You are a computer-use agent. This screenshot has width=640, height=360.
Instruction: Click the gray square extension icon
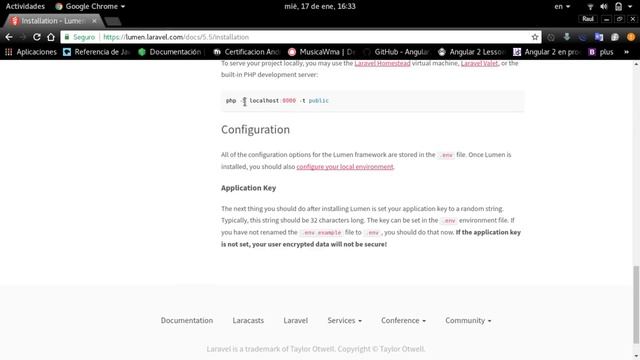point(615,37)
